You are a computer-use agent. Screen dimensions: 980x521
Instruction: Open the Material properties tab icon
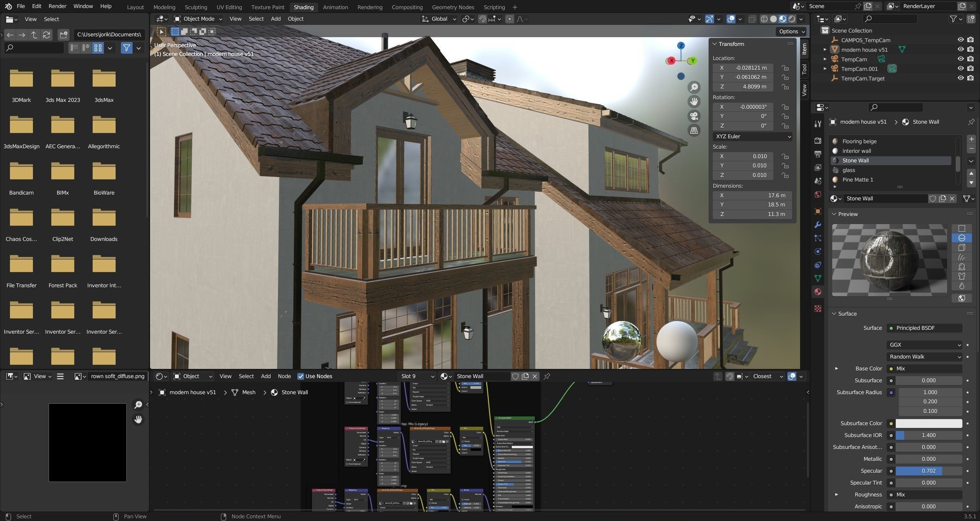coord(818,292)
